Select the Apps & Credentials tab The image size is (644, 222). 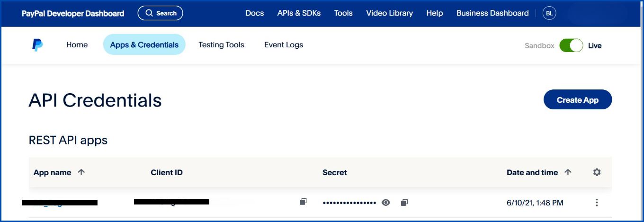pyautogui.click(x=144, y=45)
